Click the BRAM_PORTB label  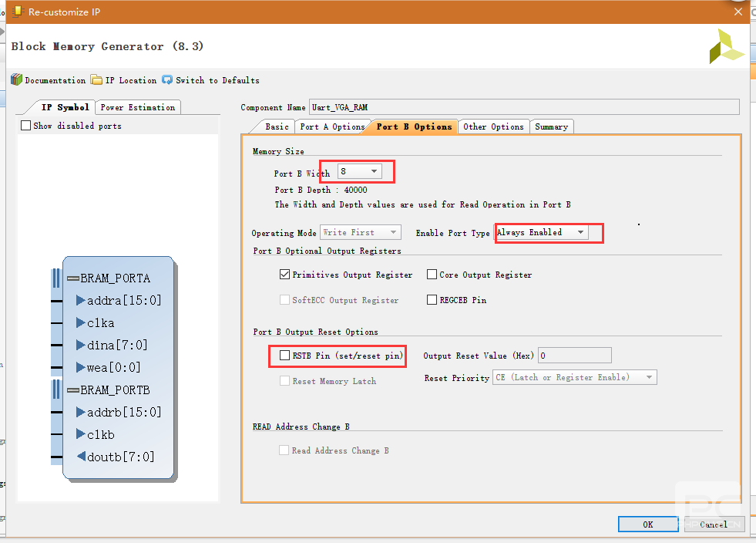pos(116,390)
